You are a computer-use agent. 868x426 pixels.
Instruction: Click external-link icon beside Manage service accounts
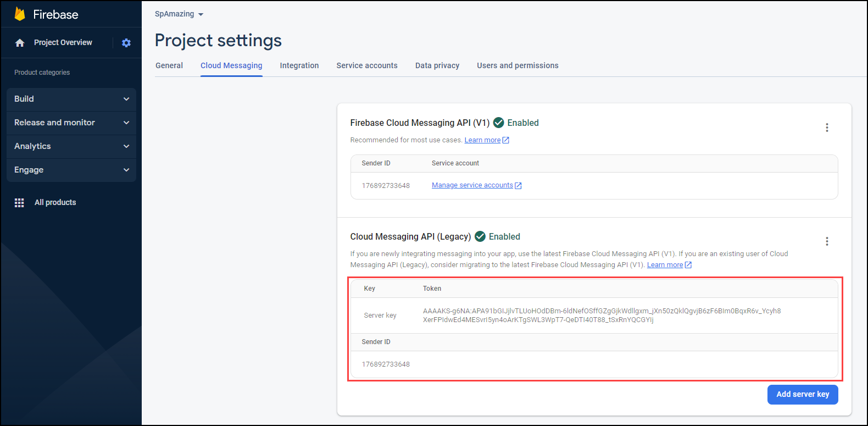click(518, 186)
